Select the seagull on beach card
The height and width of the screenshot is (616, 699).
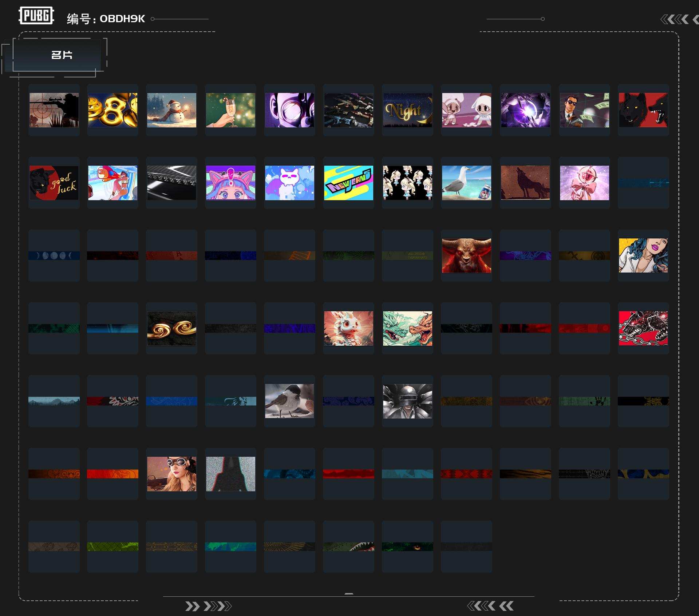(x=466, y=183)
